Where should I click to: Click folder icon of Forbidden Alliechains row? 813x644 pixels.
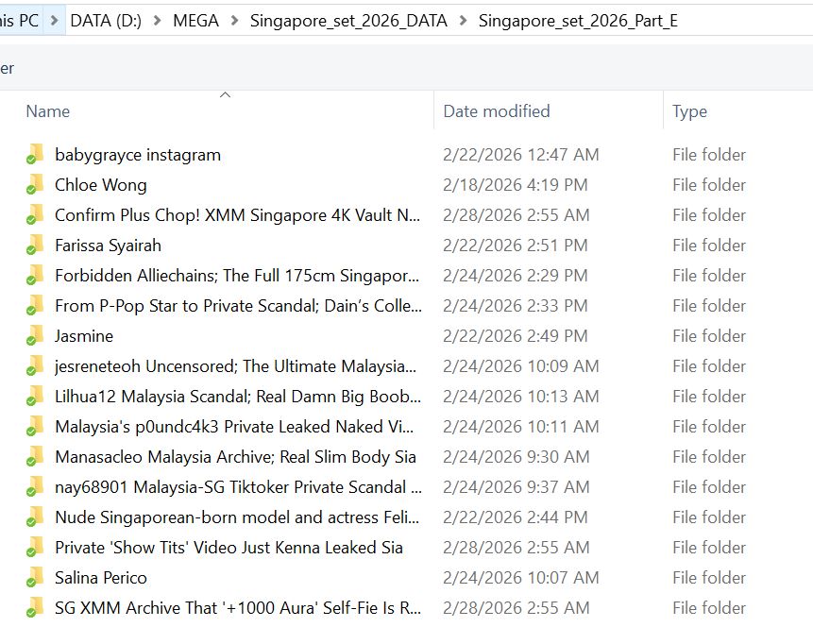coord(35,276)
